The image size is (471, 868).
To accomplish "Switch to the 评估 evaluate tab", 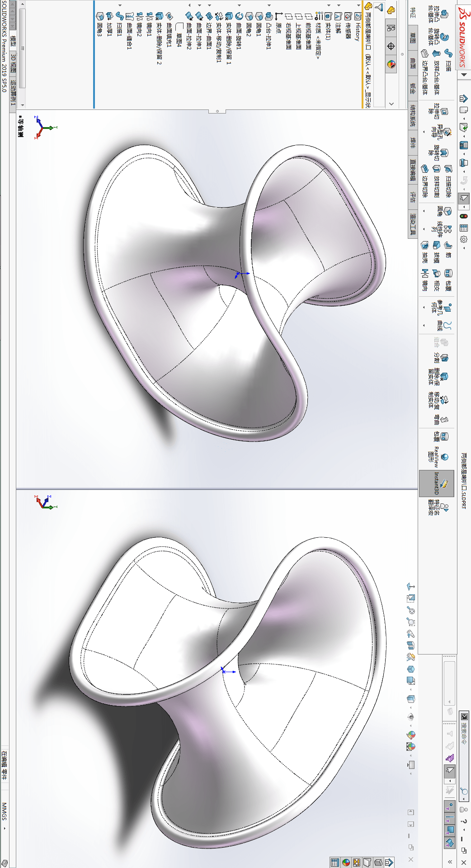I will tap(412, 197).
